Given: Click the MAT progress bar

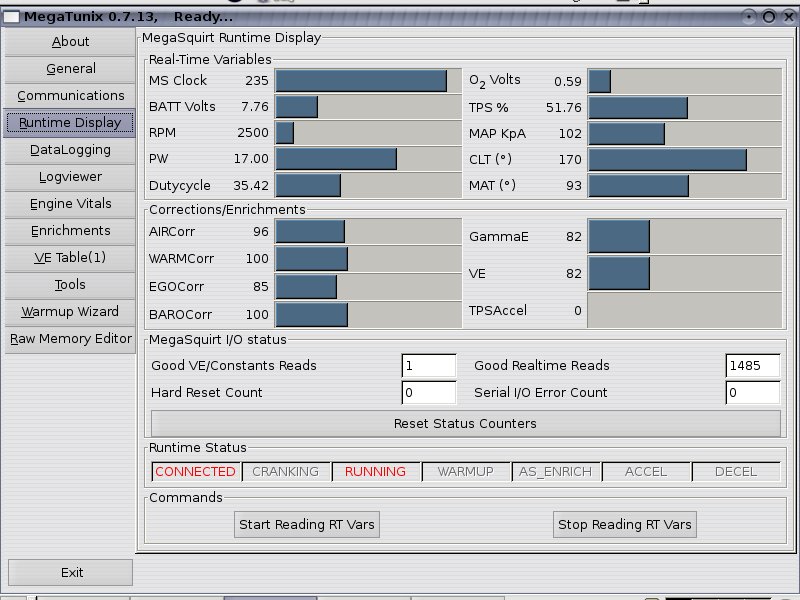Looking at the screenshot, I should [685, 185].
